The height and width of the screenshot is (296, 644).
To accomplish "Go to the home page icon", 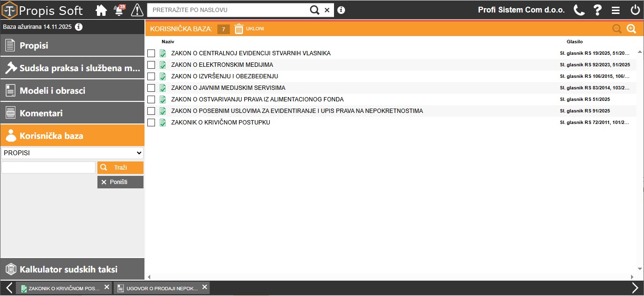I will (x=101, y=10).
